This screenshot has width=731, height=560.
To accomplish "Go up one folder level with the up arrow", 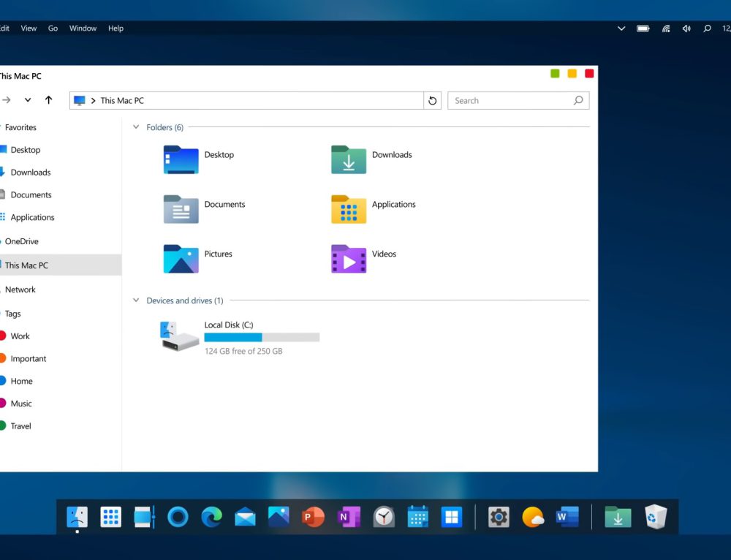I will point(48,100).
